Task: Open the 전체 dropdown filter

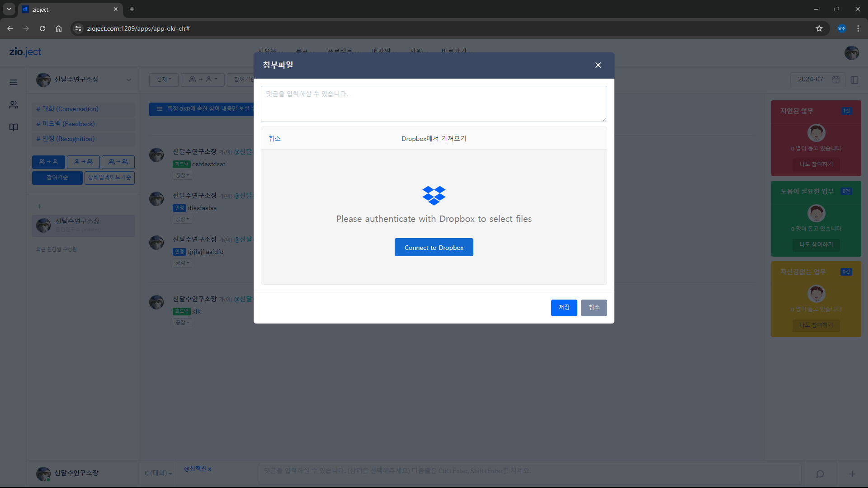Action: click(164, 80)
